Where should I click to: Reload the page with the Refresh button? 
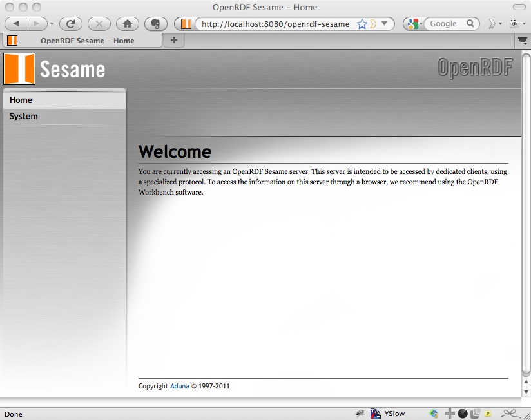(x=71, y=24)
